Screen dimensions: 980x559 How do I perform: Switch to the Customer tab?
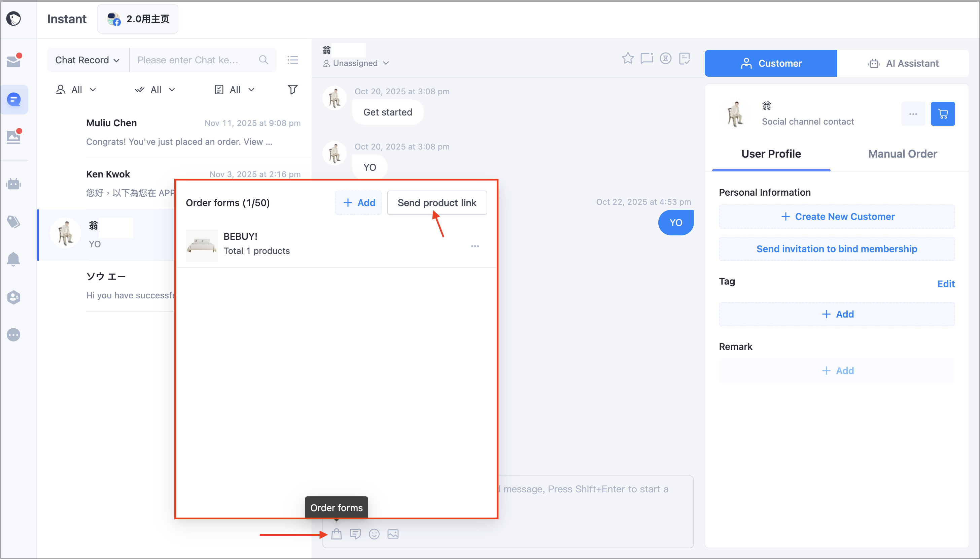pos(771,63)
